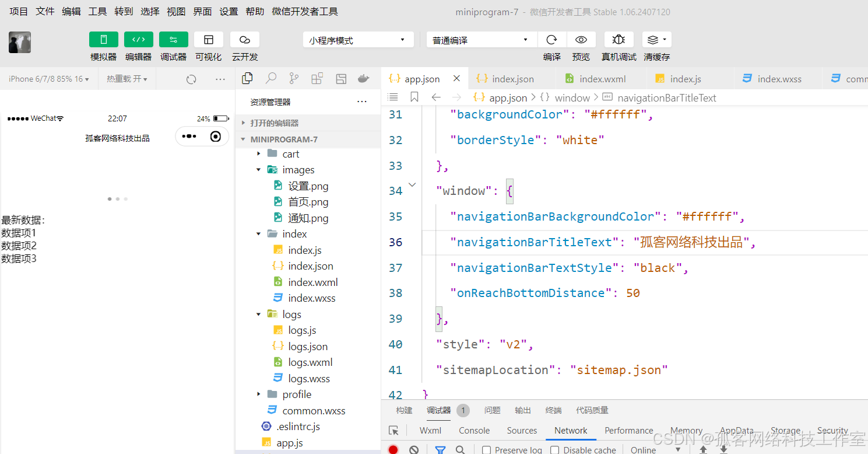Clear the network log

414,450
